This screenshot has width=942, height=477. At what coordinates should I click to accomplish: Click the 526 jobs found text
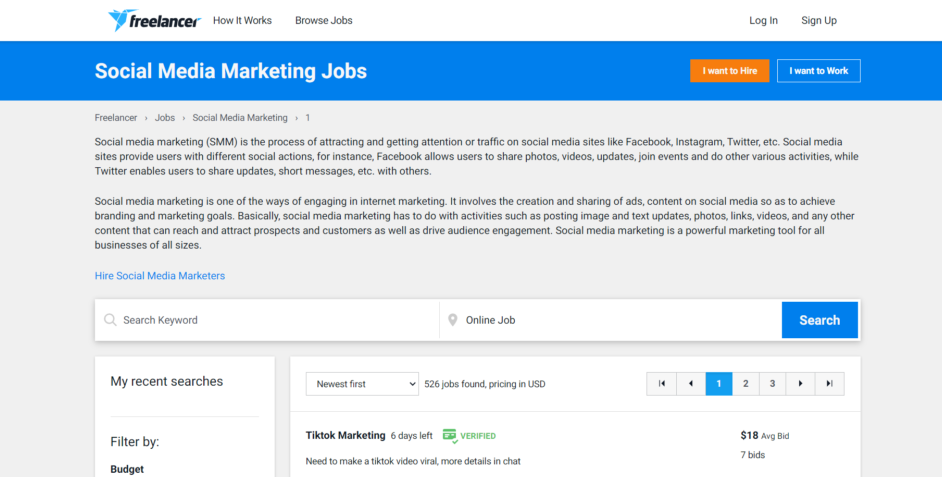point(485,384)
